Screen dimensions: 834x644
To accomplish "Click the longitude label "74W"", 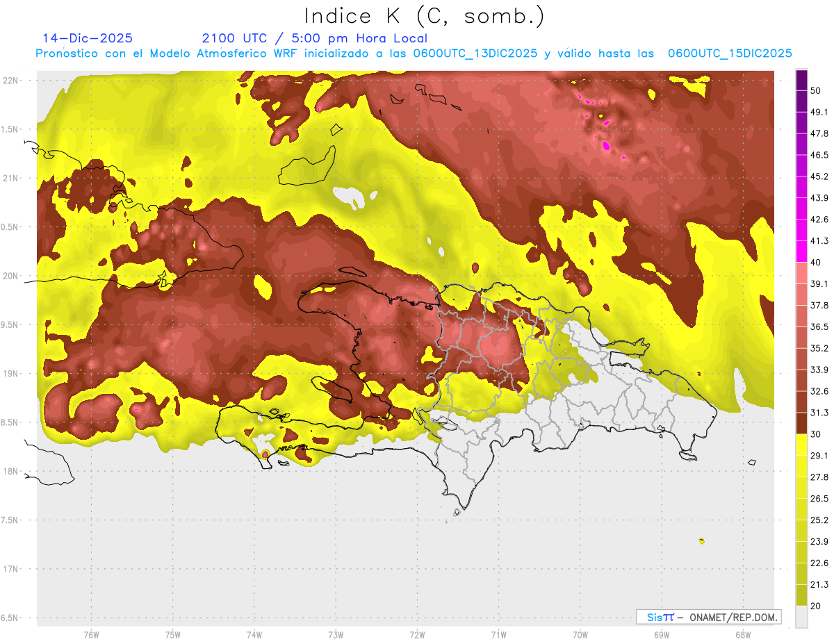I will tap(254, 634).
